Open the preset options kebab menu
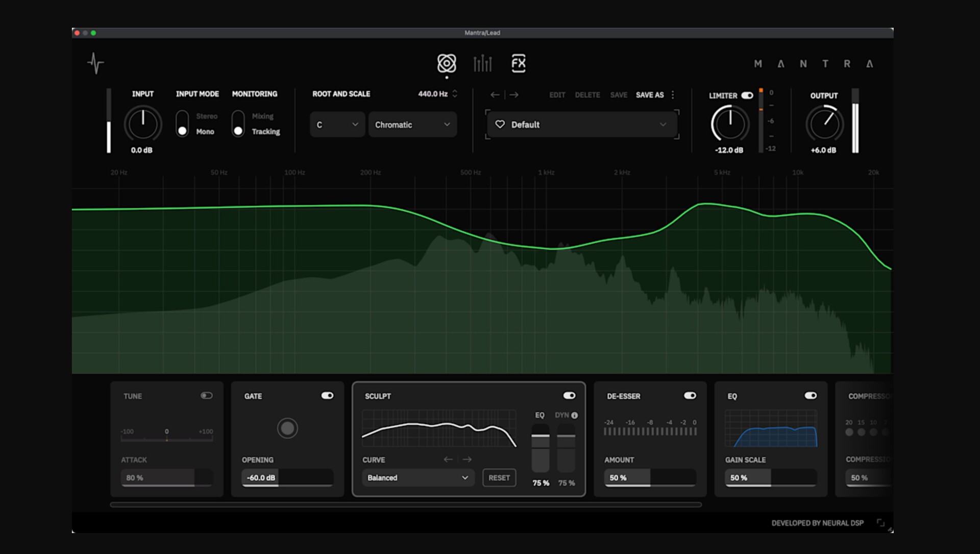980x554 pixels. pos(673,94)
